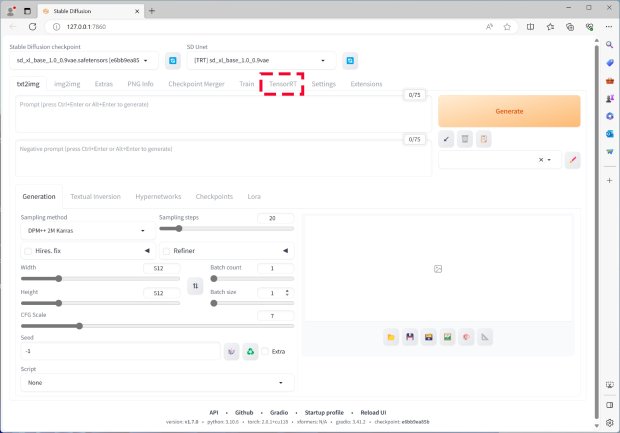620x433 pixels.
Task: Click the Reload UI link
Action: coord(373,412)
